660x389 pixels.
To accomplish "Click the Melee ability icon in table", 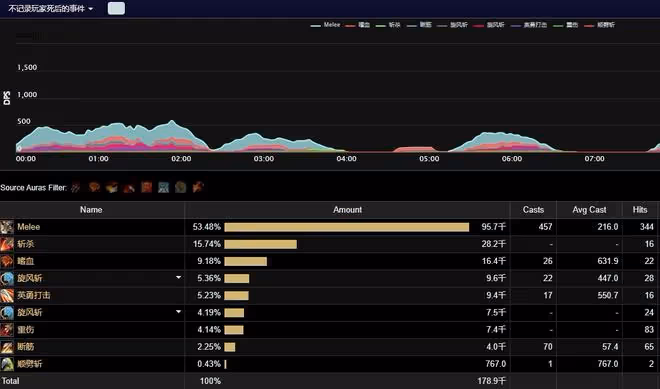I will [7, 227].
